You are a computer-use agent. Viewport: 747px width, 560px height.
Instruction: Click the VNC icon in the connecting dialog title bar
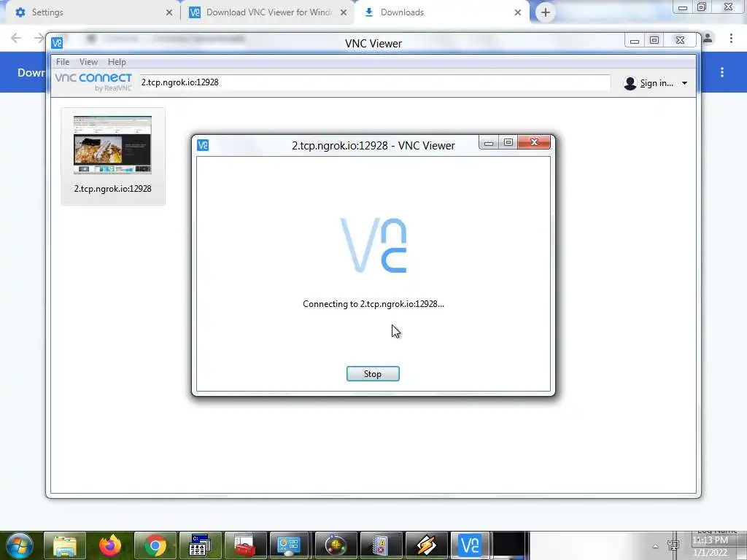203,145
